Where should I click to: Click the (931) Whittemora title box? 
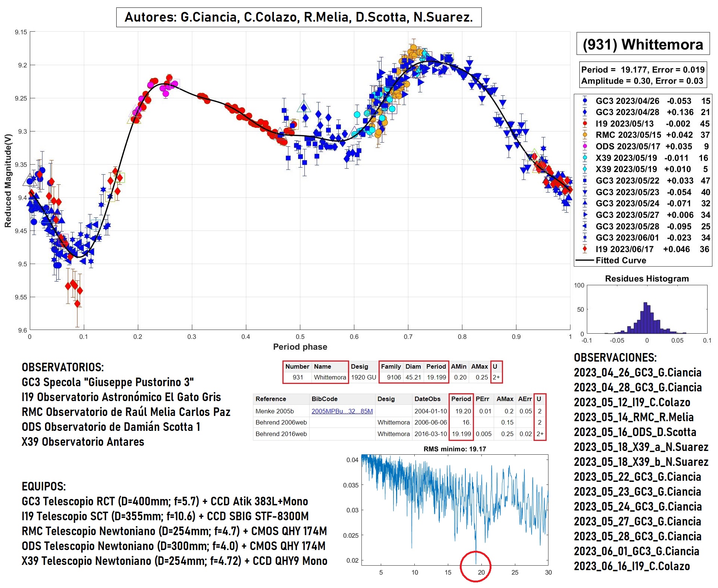pyautogui.click(x=643, y=44)
